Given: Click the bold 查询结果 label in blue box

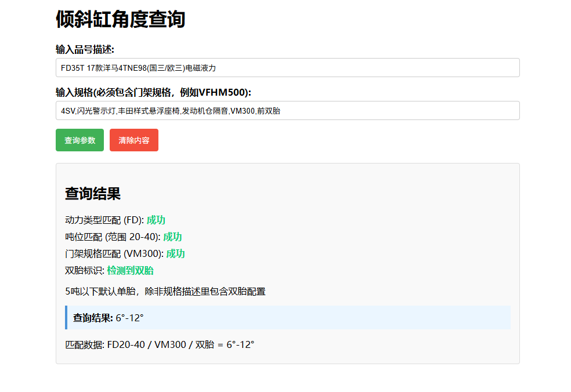Looking at the screenshot, I should pos(93,318).
